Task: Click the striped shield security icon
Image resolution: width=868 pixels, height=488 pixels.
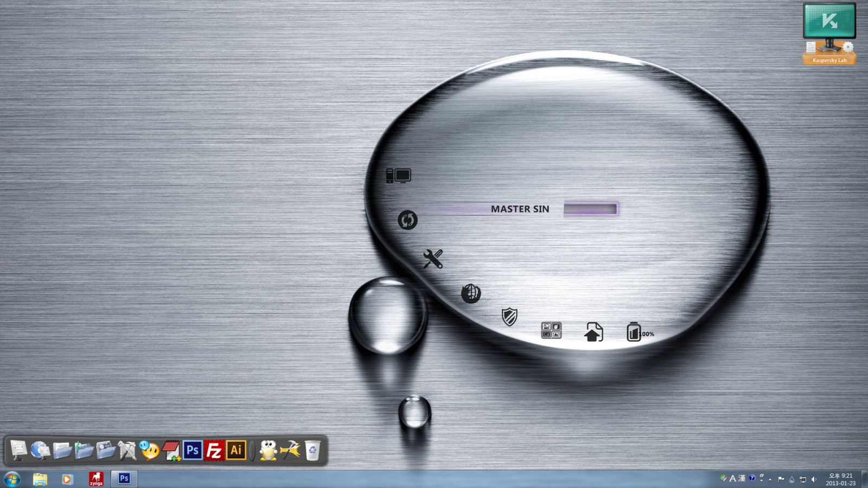Action: tap(509, 317)
